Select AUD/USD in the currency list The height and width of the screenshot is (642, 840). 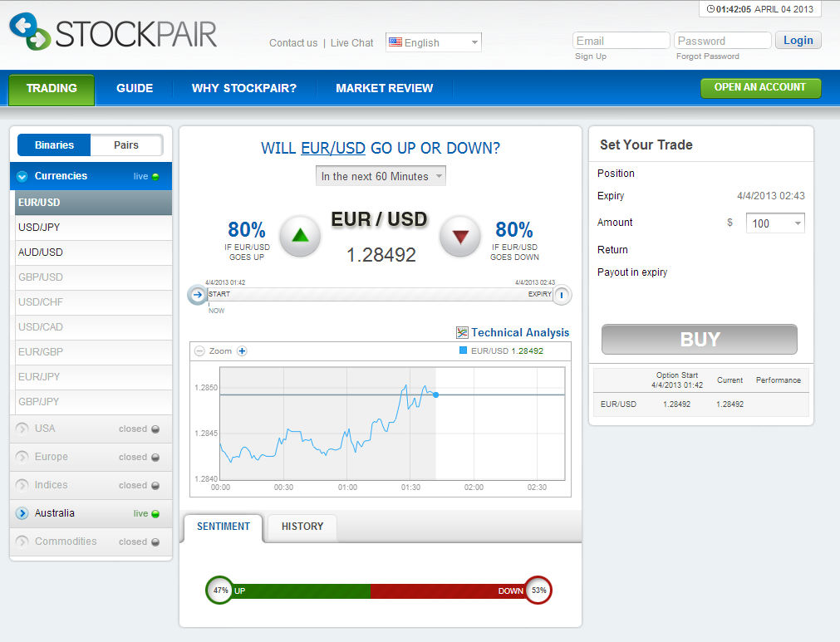93,252
